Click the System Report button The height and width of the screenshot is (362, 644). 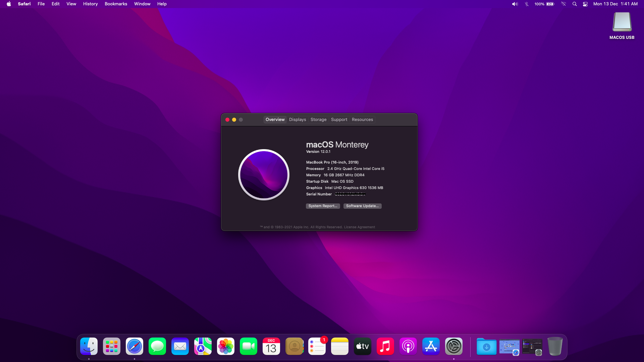[323, 206]
